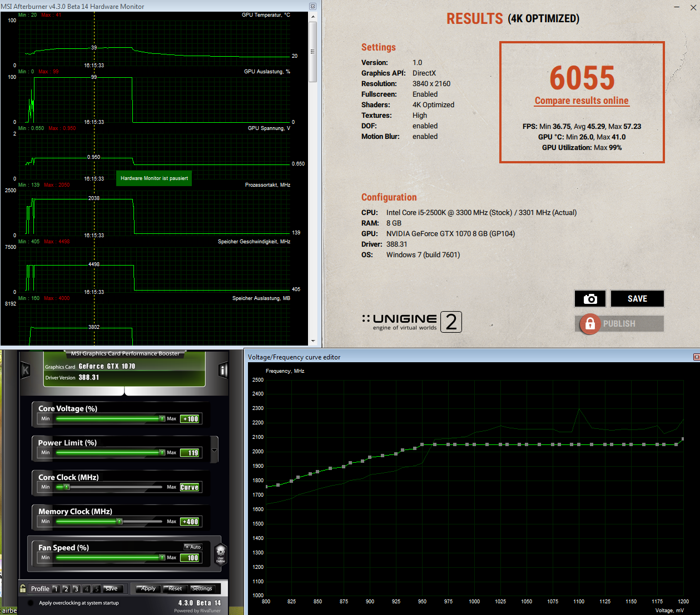The image size is (700, 615).
Task: Enable Apply overclocking at system startup
Action: click(x=30, y=603)
